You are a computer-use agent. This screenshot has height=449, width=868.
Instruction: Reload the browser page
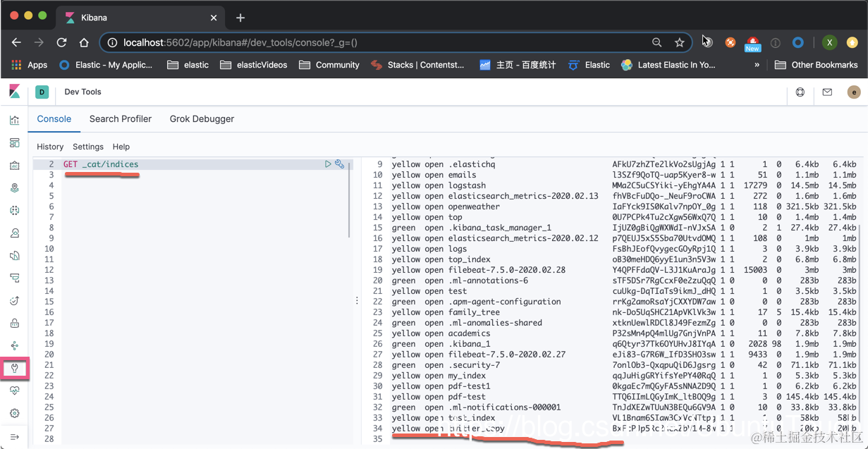click(x=61, y=42)
